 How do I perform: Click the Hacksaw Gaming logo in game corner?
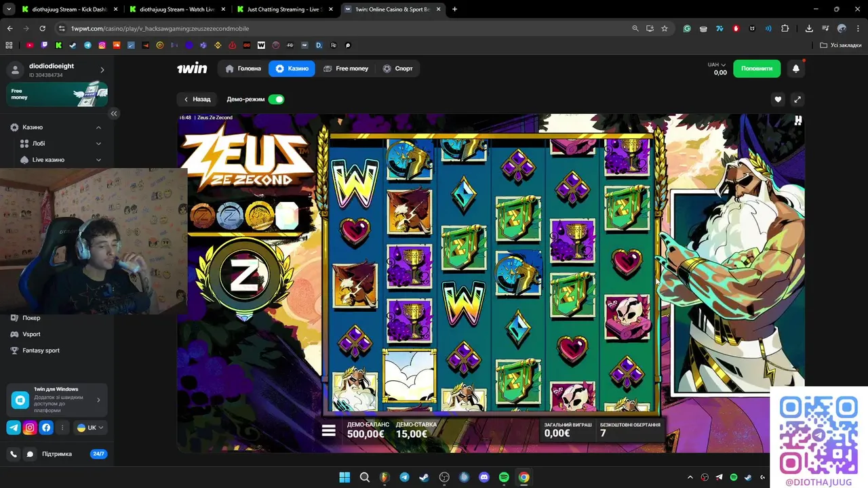tap(798, 121)
